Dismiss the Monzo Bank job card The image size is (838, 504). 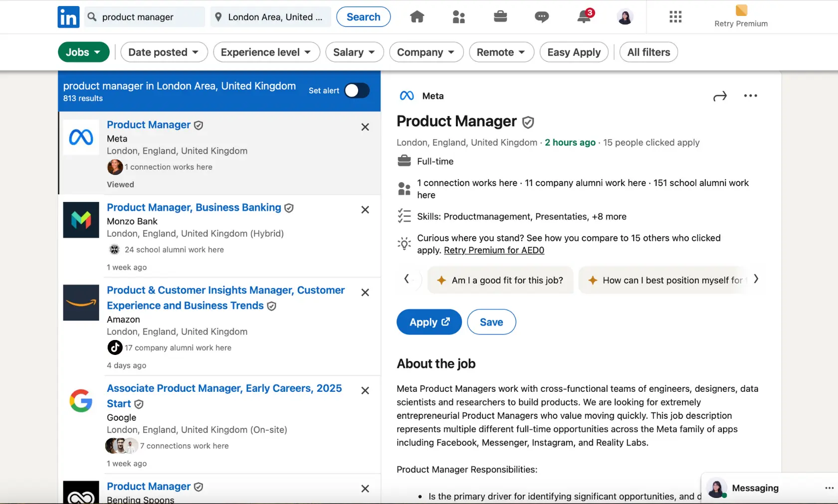[x=365, y=210]
